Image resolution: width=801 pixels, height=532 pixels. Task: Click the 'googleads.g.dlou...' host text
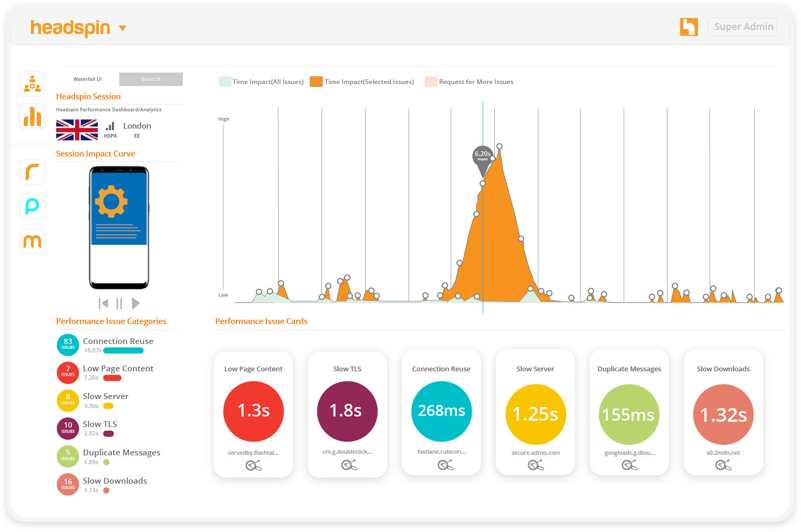pos(629,453)
